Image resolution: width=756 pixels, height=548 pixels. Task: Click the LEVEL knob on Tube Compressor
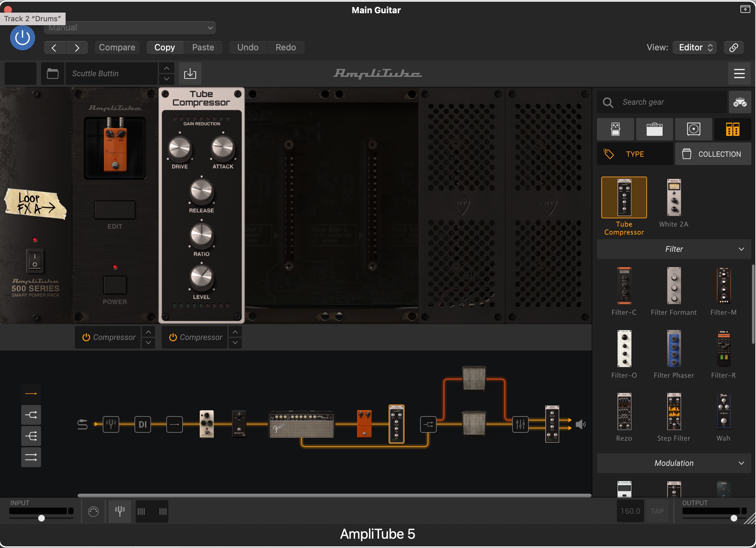[x=201, y=277]
